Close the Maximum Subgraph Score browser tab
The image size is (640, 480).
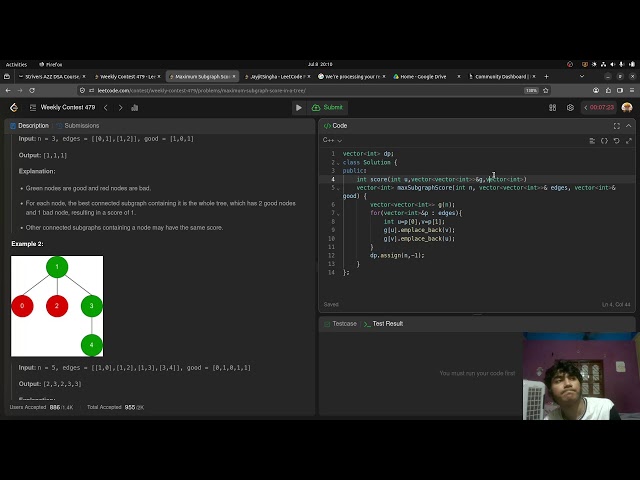click(x=234, y=76)
